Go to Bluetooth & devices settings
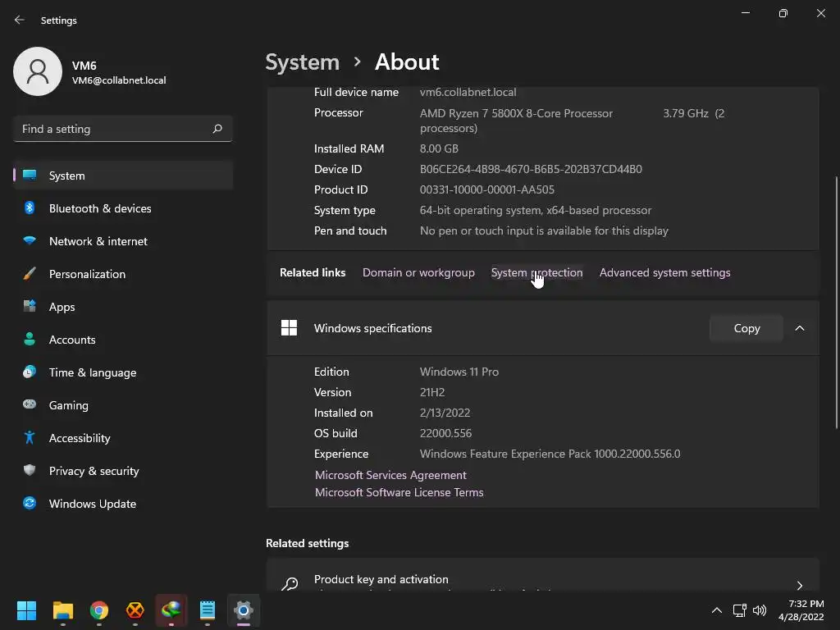The width and height of the screenshot is (840, 630). [123, 208]
